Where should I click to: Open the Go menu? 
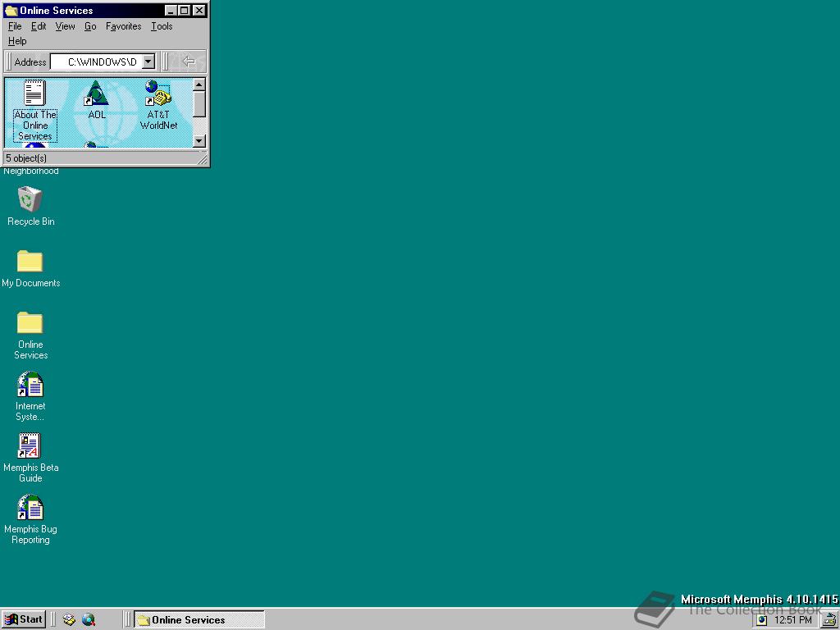90,26
